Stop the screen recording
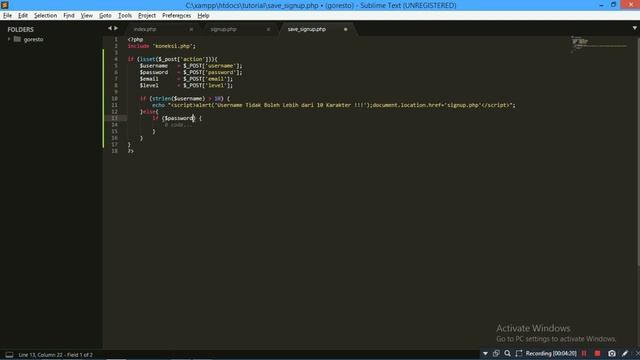The image size is (640, 360). (x=598, y=353)
